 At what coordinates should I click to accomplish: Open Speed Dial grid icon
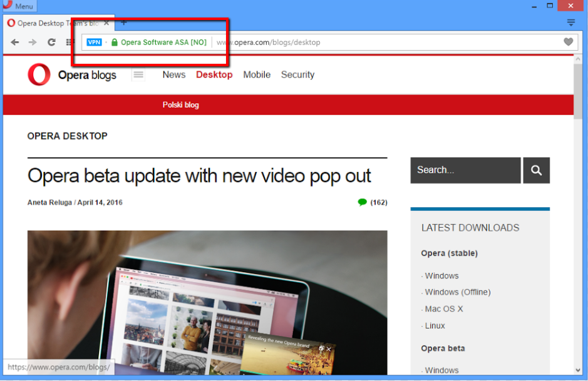pyautogui.click(x=69, y=43)
